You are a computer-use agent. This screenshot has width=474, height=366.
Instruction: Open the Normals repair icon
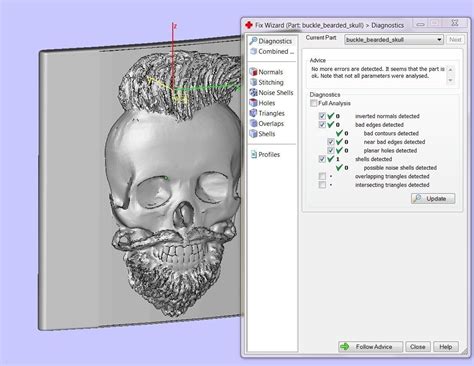253,72
